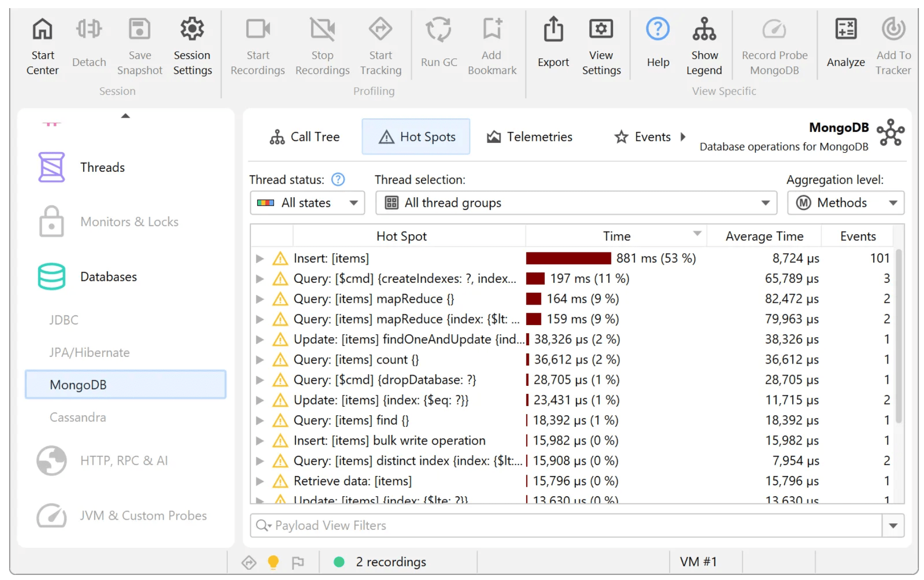Image resolution: width=924 pixels, height=580 pixels.
Task: Expand the Retrieve data: [items] row
Action: [260, 481]
